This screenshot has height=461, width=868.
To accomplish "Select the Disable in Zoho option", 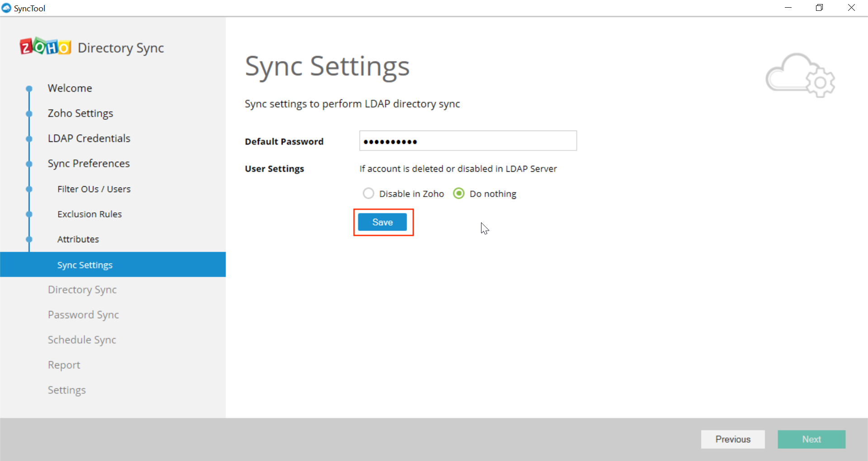I will 368,193.
